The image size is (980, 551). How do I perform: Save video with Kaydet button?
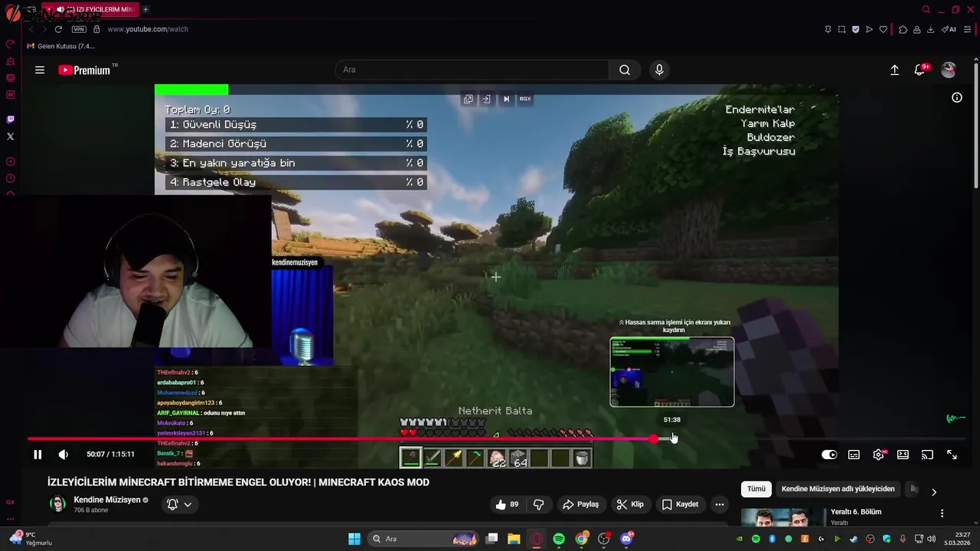point(680,504)
